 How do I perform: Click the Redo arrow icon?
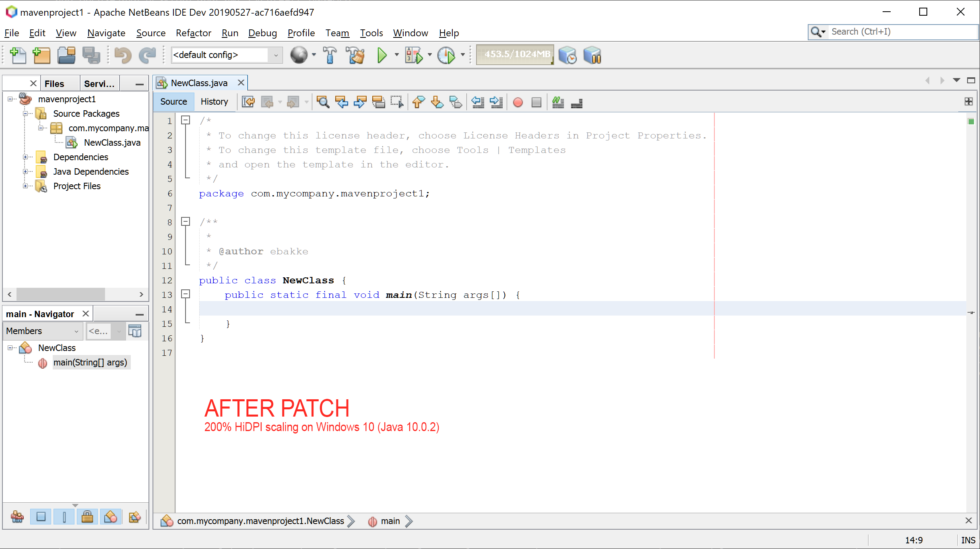[147, 55]
